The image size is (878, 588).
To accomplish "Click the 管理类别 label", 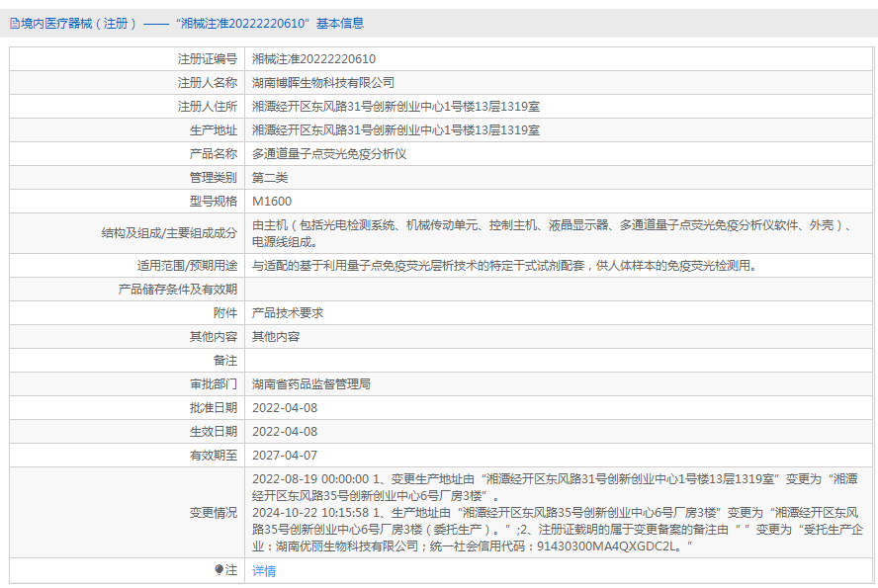I will [214, 178].
